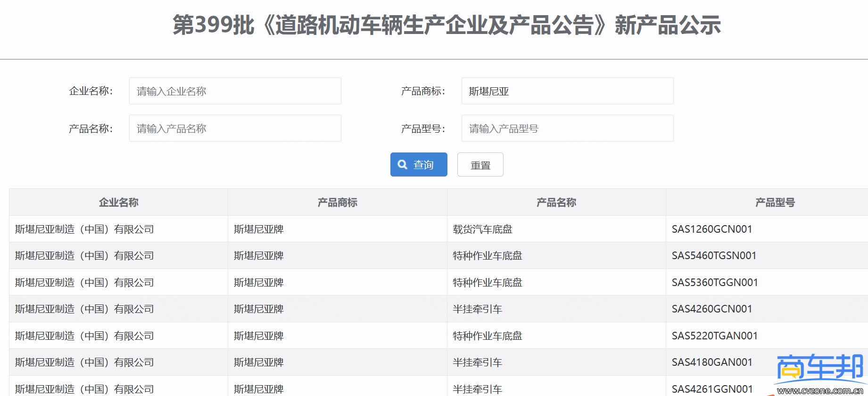
Task: Select the SAS4260GCN001 model cell
Action: pyautogui.click(x=712, y=309)
